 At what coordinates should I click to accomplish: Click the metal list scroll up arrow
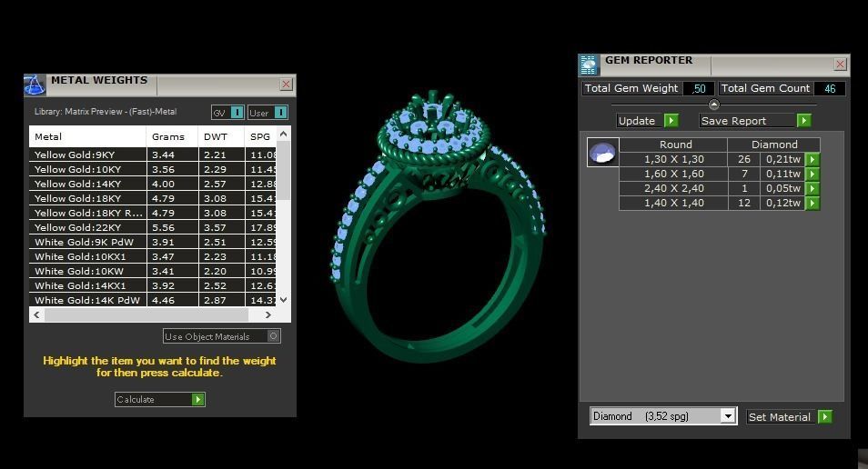pyautogui.click(x=284, y=134)
